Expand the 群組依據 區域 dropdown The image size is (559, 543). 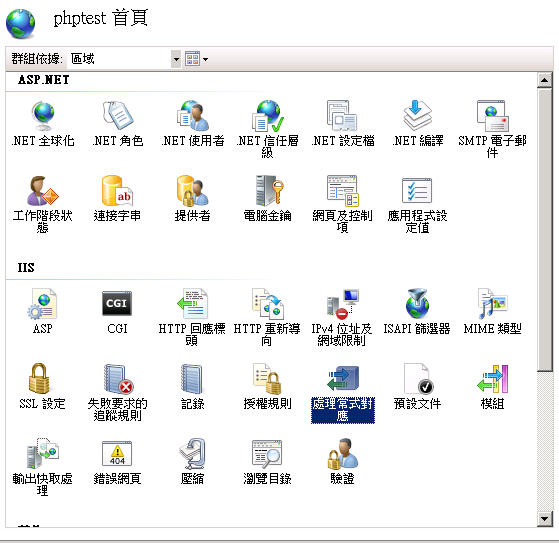click(x=176, y=59)
